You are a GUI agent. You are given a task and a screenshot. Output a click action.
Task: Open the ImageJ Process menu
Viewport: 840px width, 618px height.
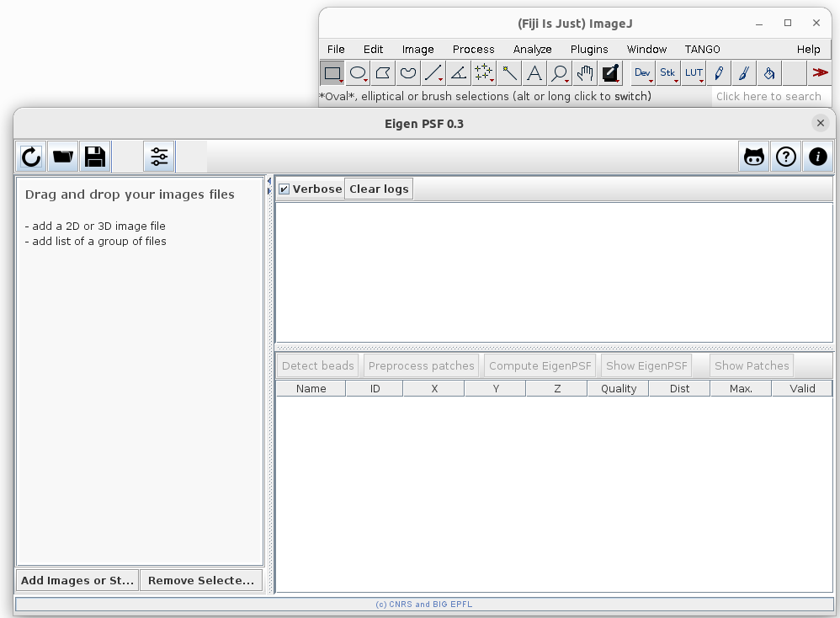click(x=473, y=50)
